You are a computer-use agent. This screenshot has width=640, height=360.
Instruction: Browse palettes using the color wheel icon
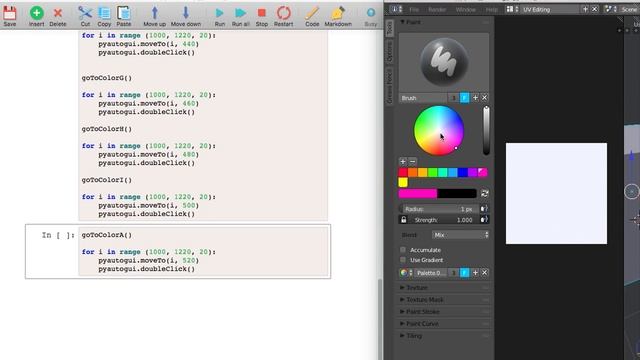tap(406, 273)
